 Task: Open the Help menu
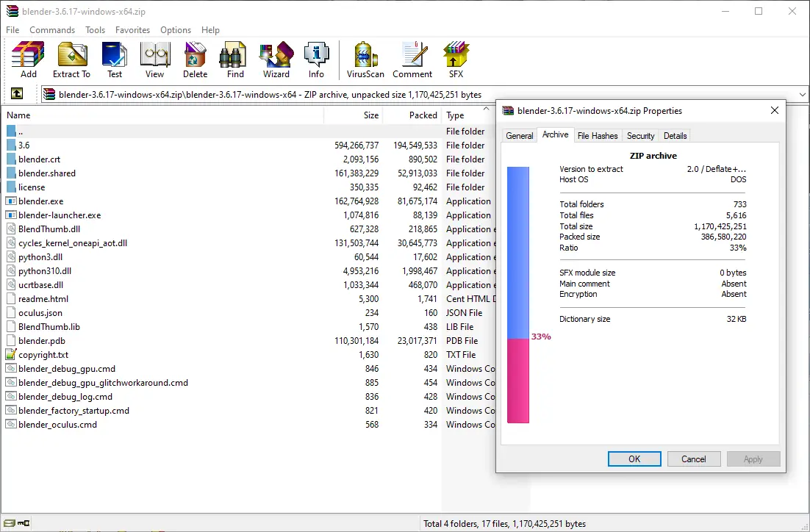210,30
